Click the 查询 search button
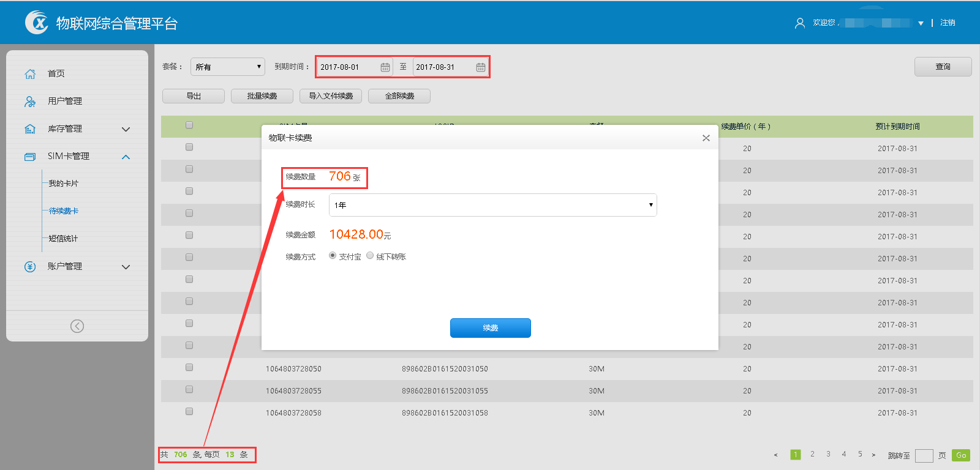980x470 pixels. 943,67
